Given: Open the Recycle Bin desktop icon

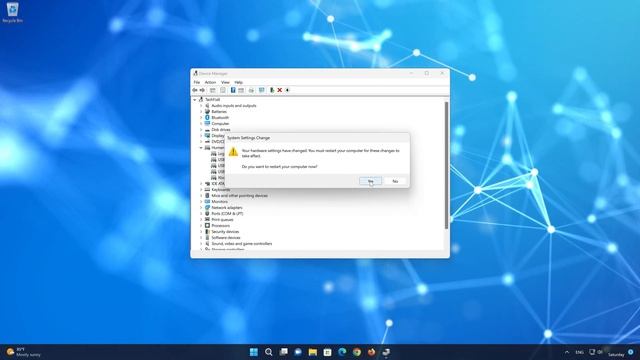Looking at the screenshot, I should point(12,12).
